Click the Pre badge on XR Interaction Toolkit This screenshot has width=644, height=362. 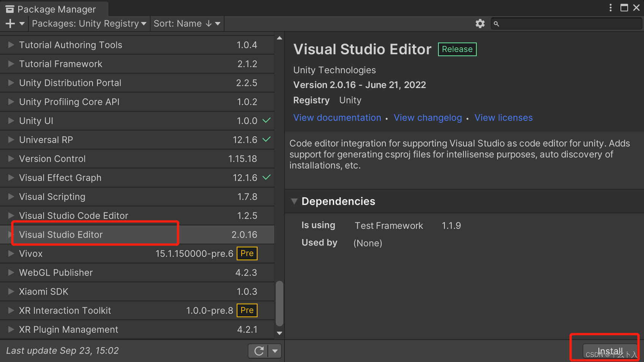[x=247, y=310]
